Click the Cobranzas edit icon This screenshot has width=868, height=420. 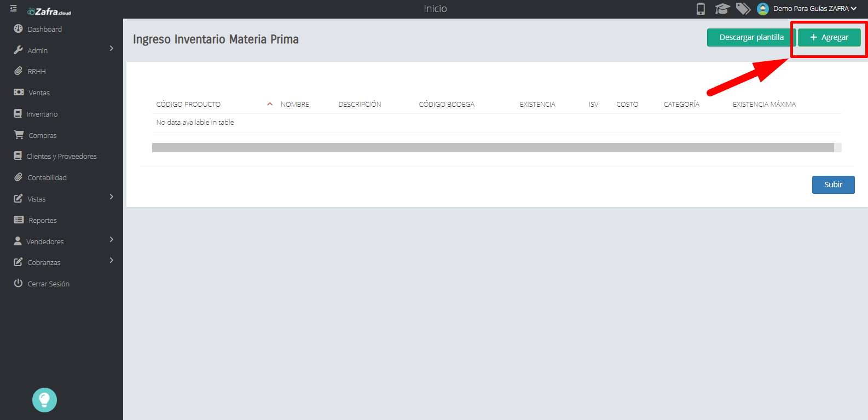[18, 262]
